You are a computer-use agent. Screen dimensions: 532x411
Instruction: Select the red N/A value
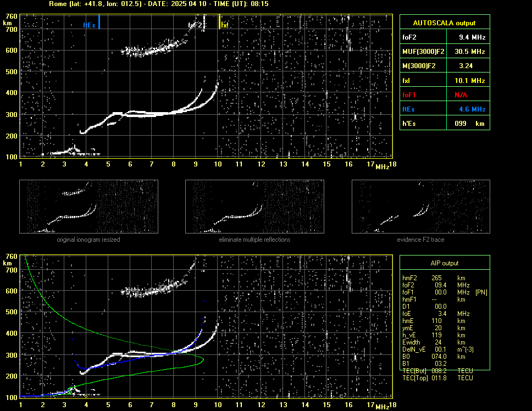tap(461, 95)
